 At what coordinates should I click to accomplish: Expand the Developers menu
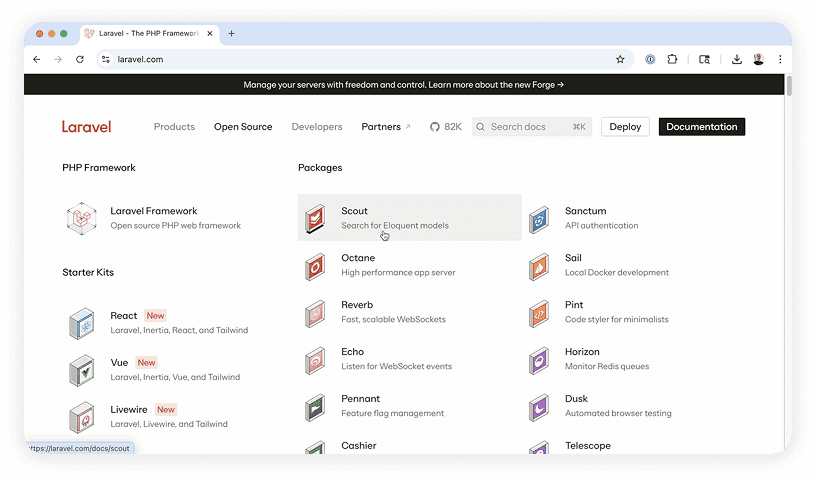(x=317, y=127)
